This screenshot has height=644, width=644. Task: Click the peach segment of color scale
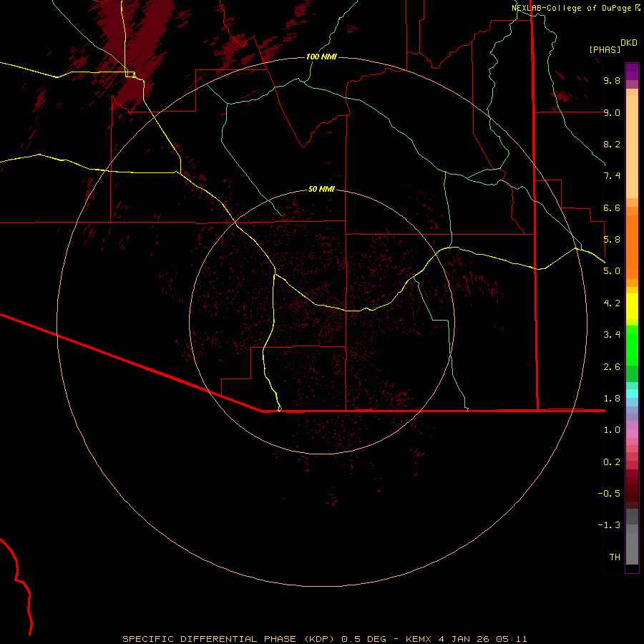click(632, 144)
